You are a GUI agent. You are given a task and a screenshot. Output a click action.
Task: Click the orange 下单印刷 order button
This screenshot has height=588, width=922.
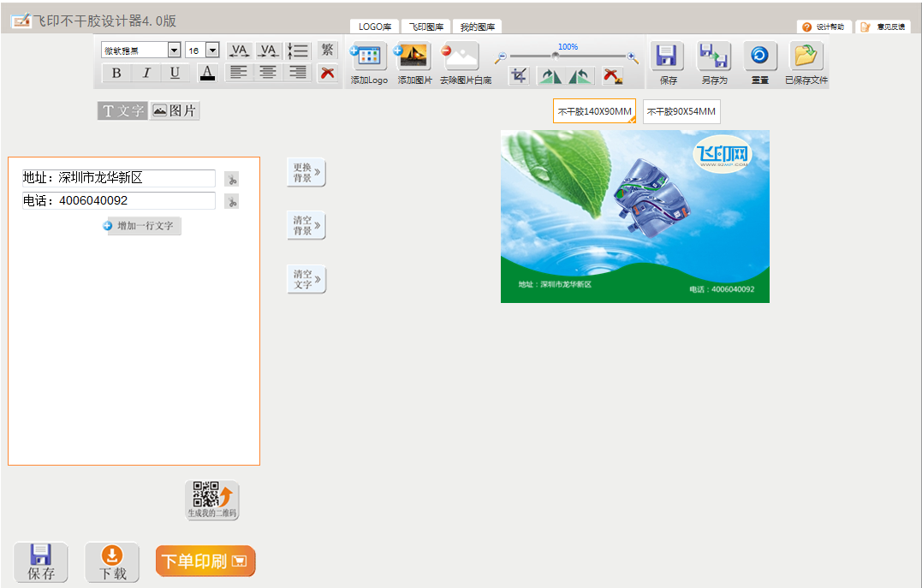(x=205, y=561)
